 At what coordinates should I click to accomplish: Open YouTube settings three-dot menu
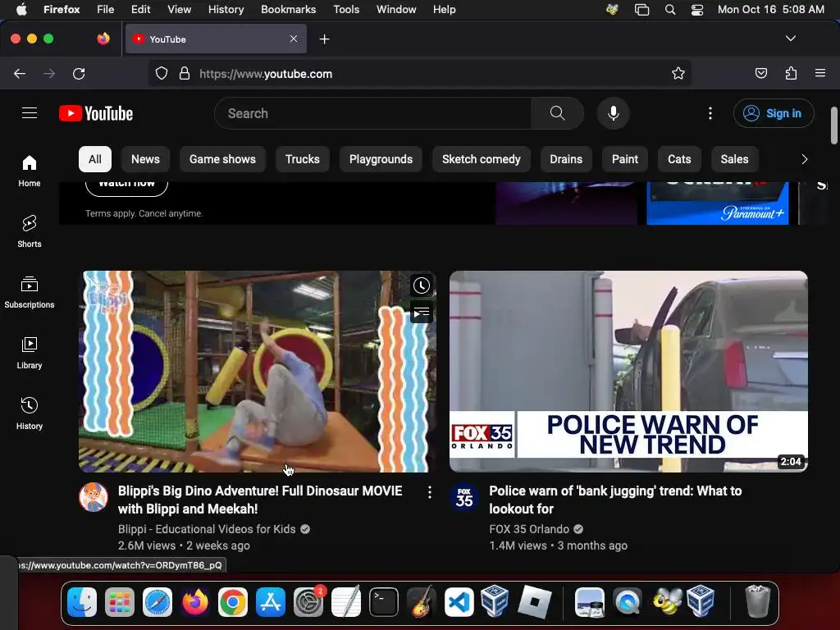point(710,113)
